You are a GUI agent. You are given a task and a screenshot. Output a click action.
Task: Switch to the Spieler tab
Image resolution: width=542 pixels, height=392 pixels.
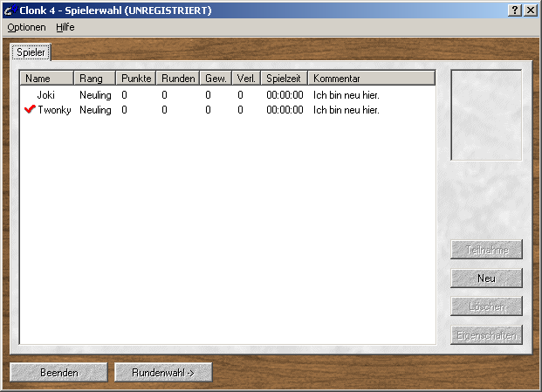(x=31, y=53)
